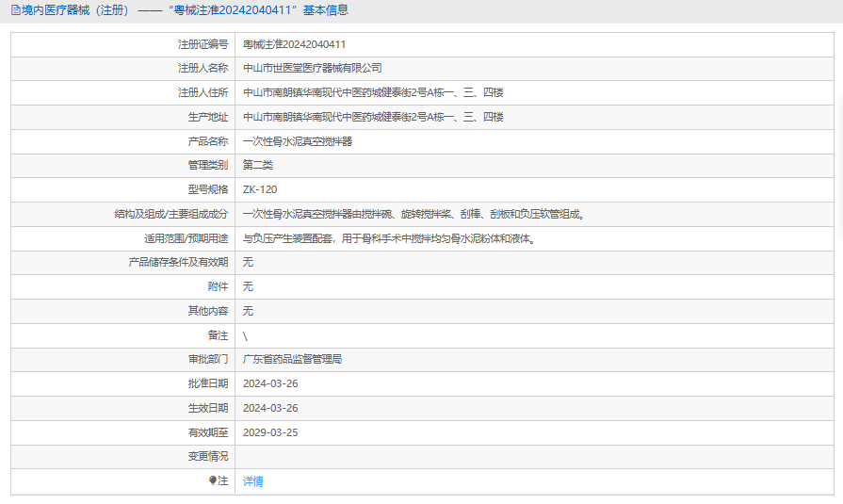Click the 注册人住所 address value
843x504 pixels.
tap(373, 92)
